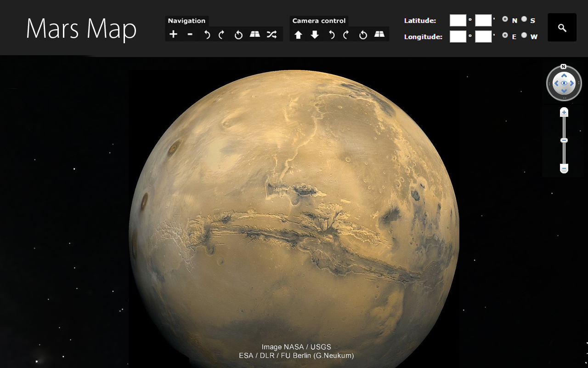The image size is (588, 368).
Task: Click the Navigation map view icon
Action: coord(254,34)
